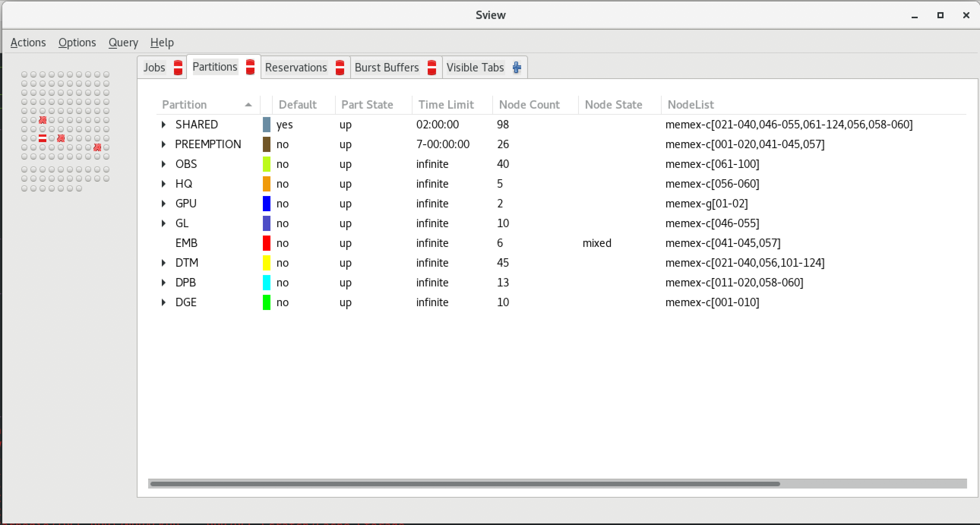The height and width of the screenshot is (525, 980).
Task: Switch to the Jobs tab
Action: coord(154,67)
